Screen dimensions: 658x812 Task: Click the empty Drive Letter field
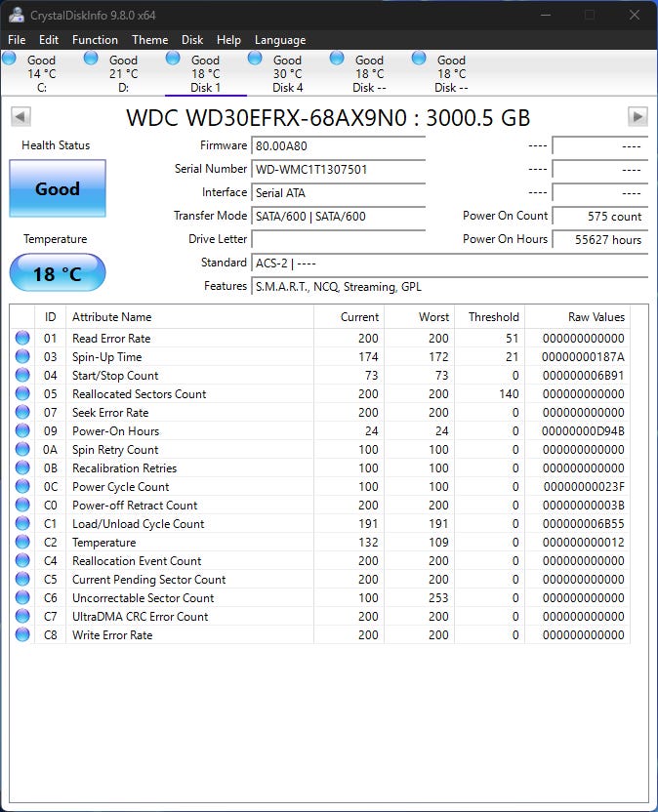pyautogui.click(x=339, y=239)
